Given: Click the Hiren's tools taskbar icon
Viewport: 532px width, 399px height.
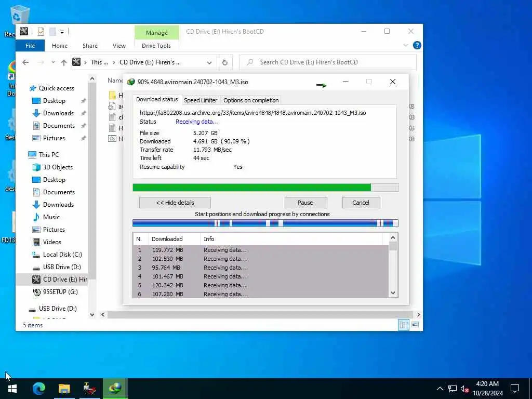Looking at the screenshot, I should 89,388.
